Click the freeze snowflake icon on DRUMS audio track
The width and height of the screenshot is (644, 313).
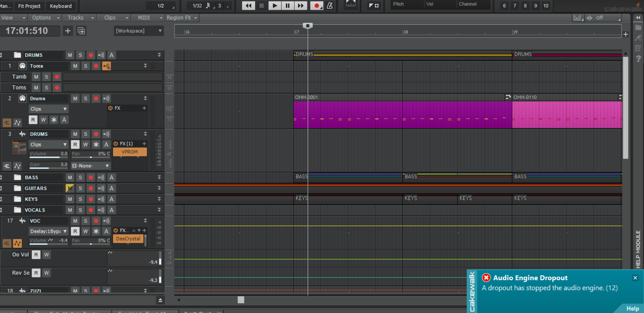(x=96, y=144)
